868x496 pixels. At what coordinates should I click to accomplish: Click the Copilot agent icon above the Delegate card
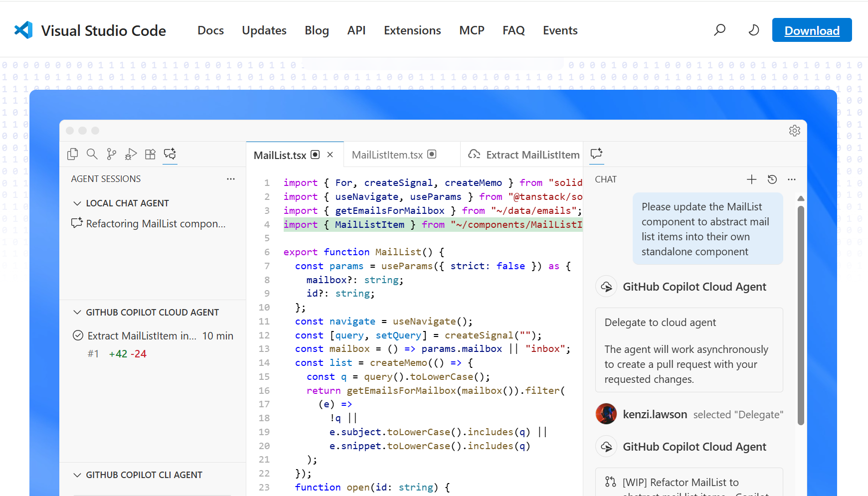pos(606,287)
